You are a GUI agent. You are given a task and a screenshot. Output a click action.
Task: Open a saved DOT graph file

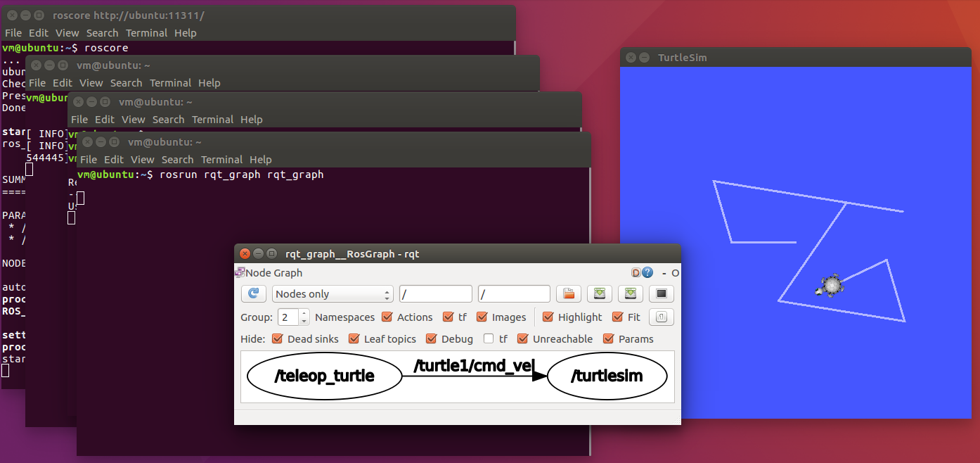569,293
